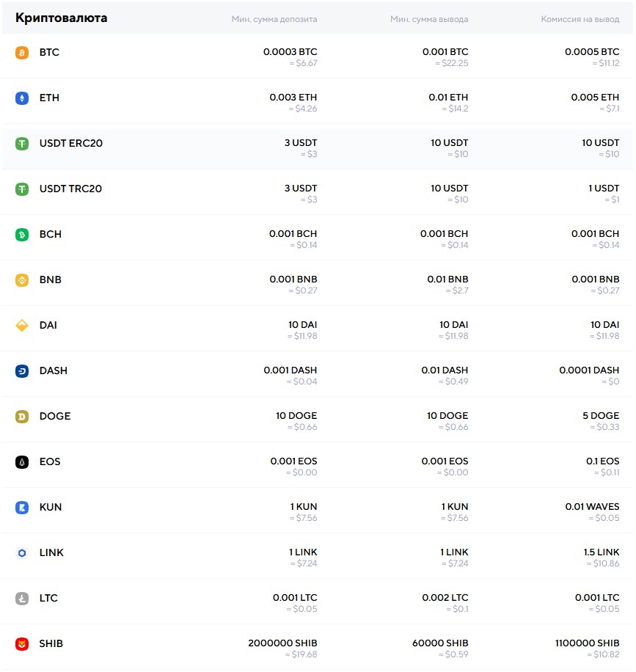Click the 0.01 DASH withdrawal minimum
This screenshot has width=636, height=672.
click(445, 370)
